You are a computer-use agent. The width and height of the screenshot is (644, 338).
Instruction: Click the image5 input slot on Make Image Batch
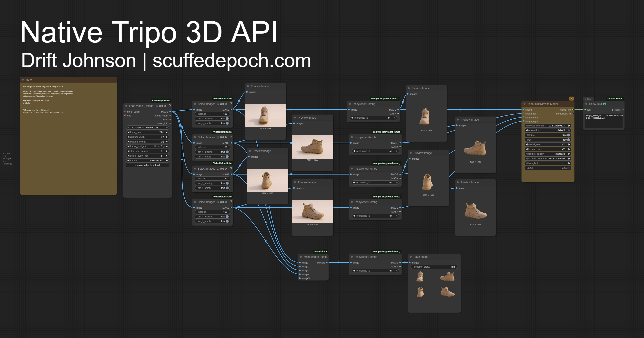(300, 278)
